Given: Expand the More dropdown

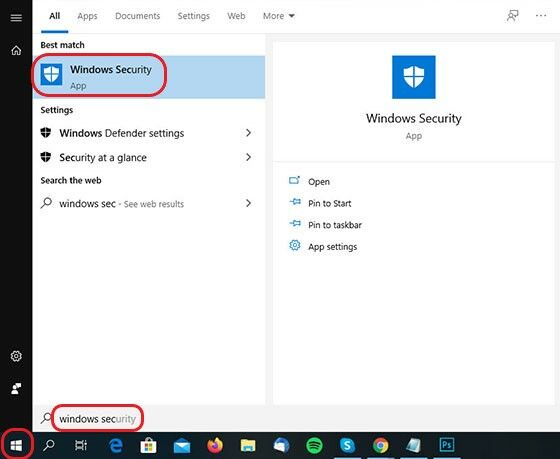Looking at the screenshot, I should click(x=279, y=16).
